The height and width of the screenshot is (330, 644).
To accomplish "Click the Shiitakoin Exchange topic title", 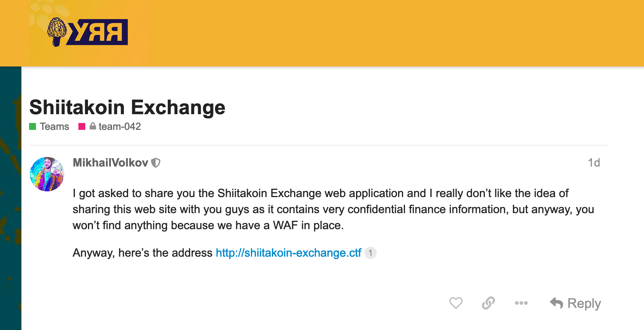I will point(127,107).
